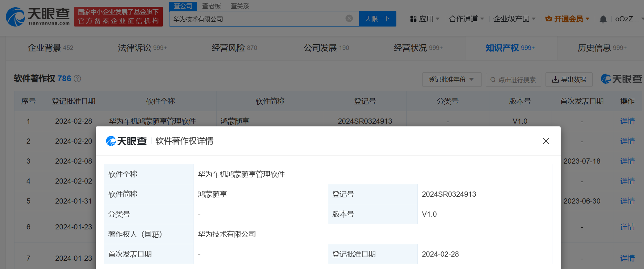The image size is (644, 269).
Task: Switch to the 查关系 search tab
Action: point(240,6)
